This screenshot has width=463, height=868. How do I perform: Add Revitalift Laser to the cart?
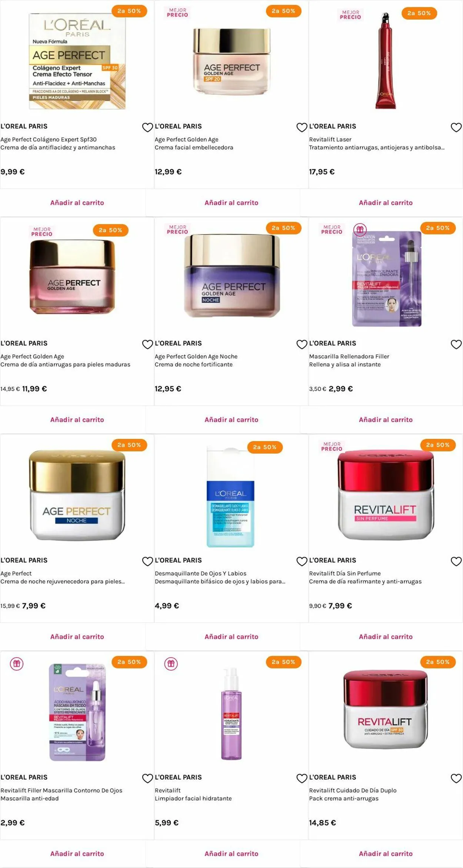pyautogui.click(x=386, y=203)
